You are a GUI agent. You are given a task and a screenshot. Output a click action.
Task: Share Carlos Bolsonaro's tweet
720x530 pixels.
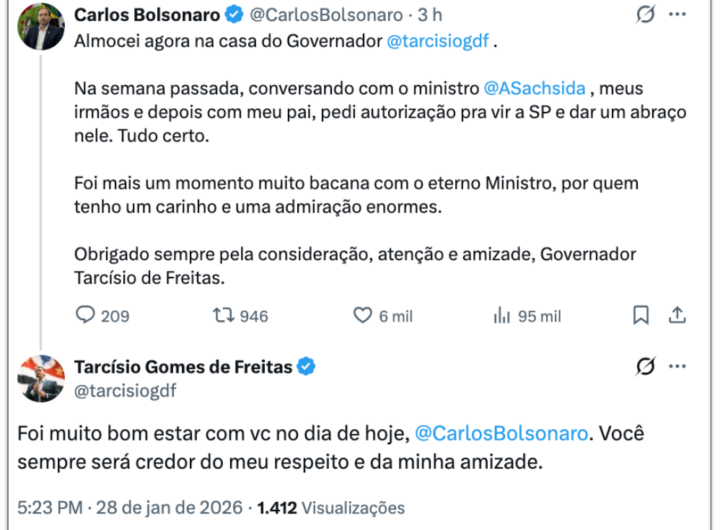pos(677,316)
